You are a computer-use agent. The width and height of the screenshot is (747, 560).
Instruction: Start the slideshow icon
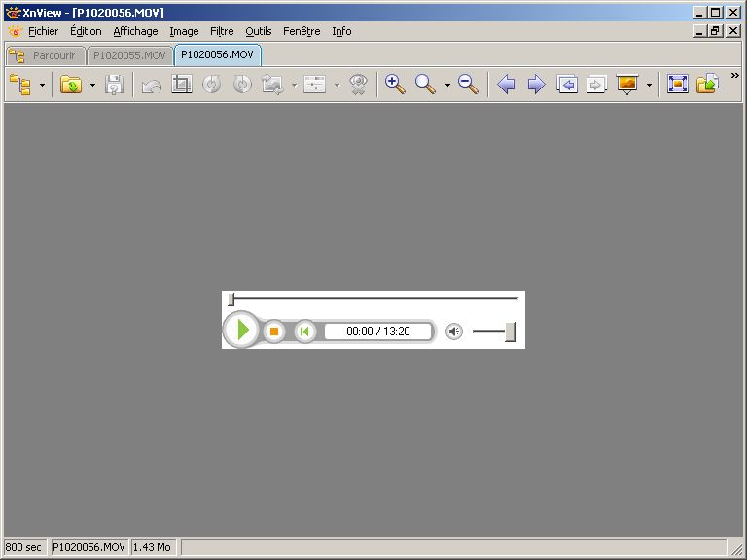(627, 85)
